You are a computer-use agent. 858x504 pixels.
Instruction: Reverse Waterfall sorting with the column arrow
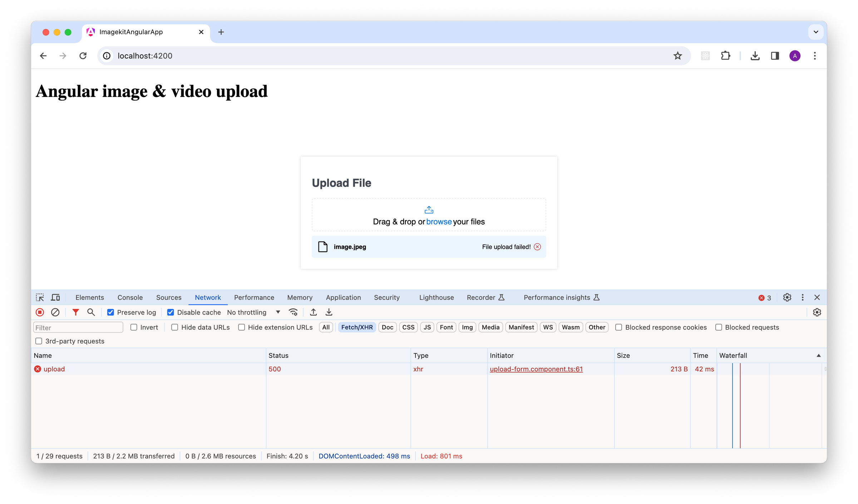click(819, 355)
